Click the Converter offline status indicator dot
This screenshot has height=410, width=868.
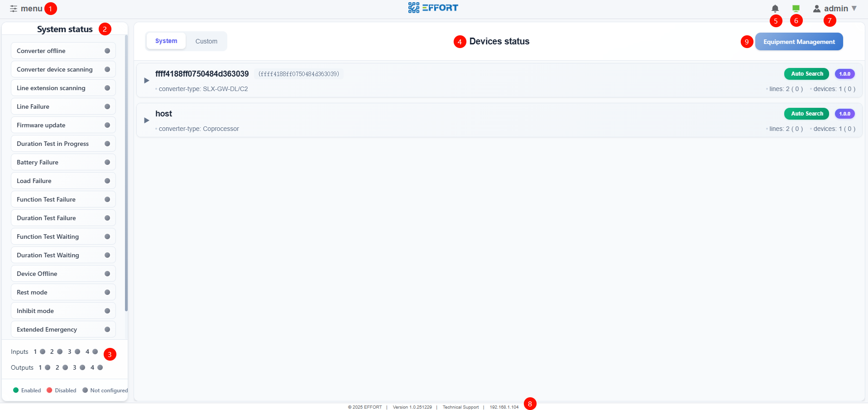(107, 51)
